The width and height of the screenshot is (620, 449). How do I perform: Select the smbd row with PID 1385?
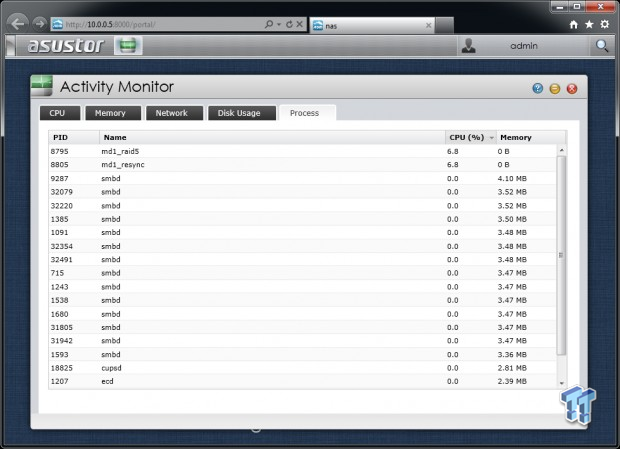point(302,219)
